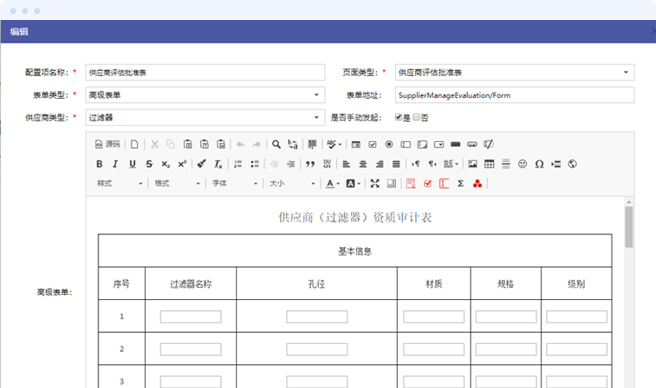
Task: Open the language dropdown in toolbar
Action: point(451,164)
